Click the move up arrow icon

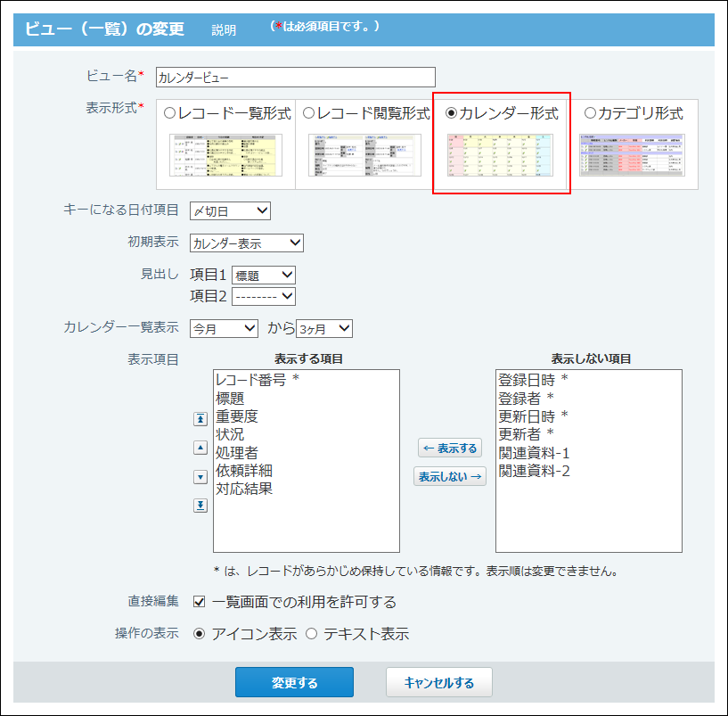[x=200, y=448]
